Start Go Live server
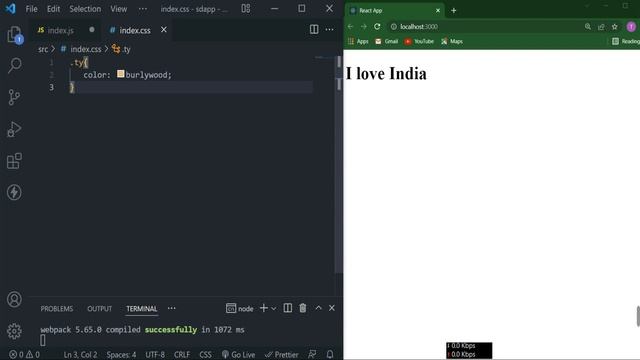Screen dimensions: 640x360 [238, 354]
